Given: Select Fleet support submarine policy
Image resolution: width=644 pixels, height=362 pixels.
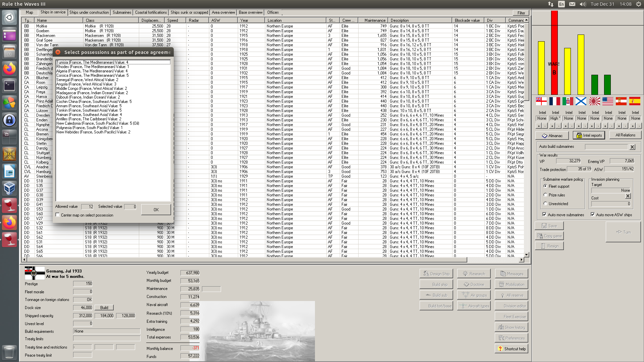Looking at the screenshot, I should [545, 186].
